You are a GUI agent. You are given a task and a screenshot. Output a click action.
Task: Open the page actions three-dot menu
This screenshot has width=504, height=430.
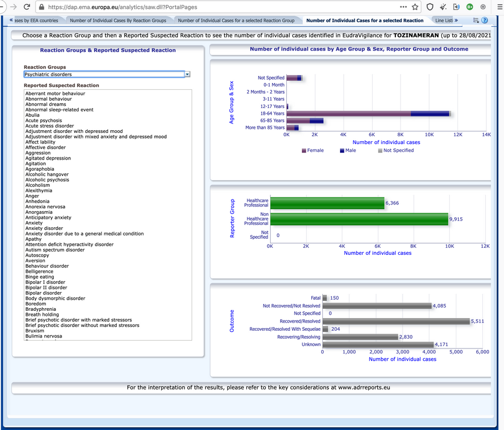(403, 7)
